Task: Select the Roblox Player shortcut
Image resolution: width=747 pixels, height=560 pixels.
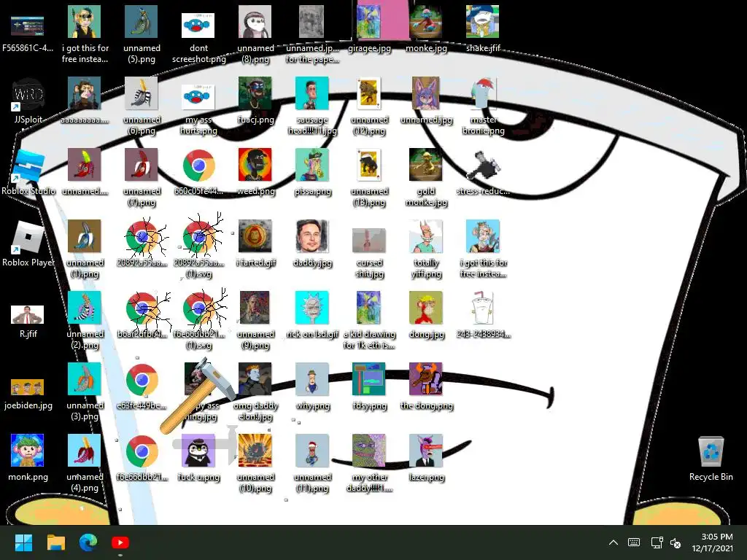Action: pos(28,244)
